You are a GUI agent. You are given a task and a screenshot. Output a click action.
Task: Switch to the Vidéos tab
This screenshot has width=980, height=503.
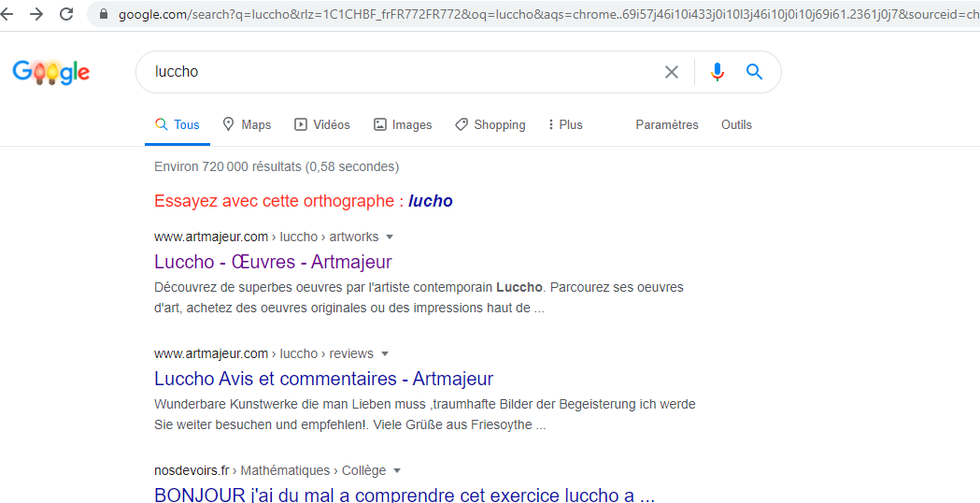[322, 124]
